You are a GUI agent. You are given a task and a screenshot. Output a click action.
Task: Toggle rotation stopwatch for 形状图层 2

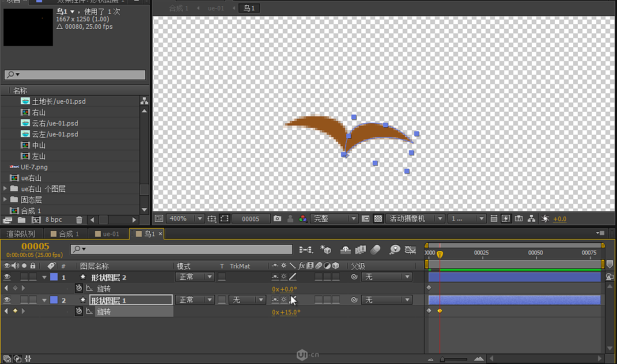[79, 289]
